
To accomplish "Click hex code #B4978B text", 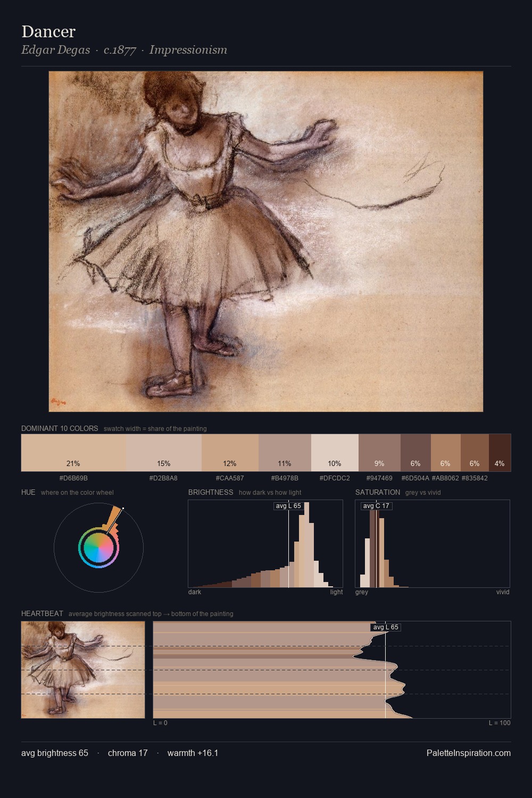I will pyautogui.click(x=285, y=478).
